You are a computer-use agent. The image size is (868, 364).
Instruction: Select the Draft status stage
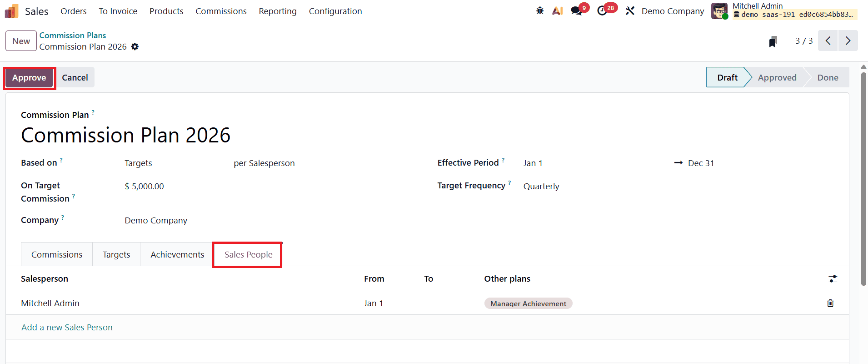tap(727, 78)
